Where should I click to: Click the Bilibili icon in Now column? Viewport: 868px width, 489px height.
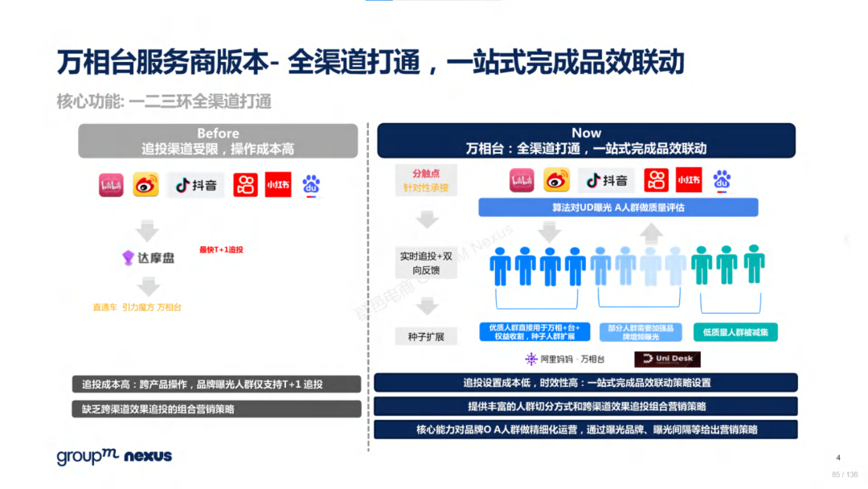[522, 180]
